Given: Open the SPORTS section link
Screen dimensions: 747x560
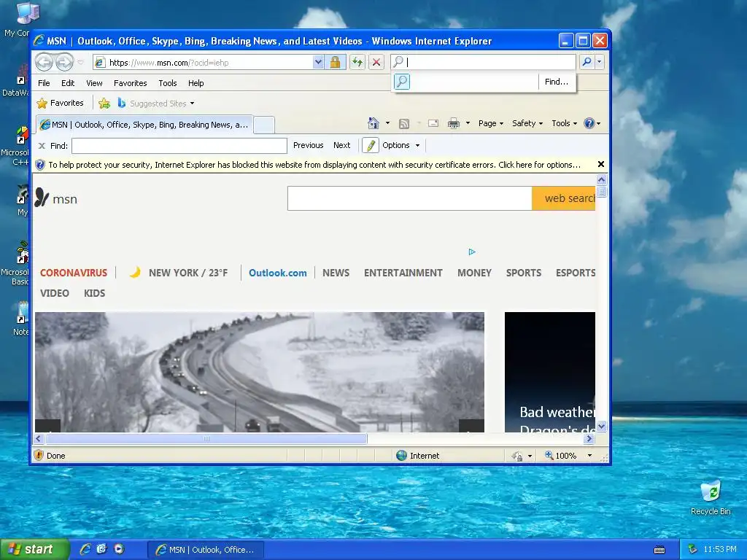Looking at the screenshot, I should (x=524, y=273).
